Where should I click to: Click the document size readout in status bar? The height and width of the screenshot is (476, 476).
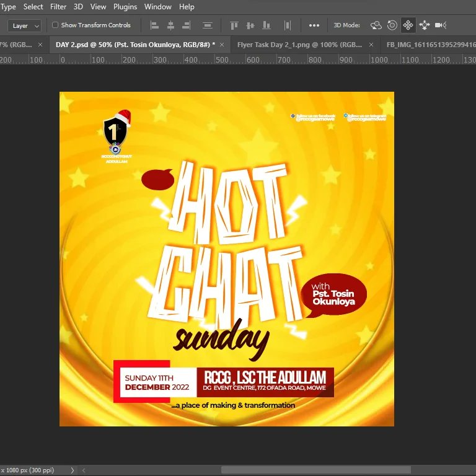[x=27, y=470]
